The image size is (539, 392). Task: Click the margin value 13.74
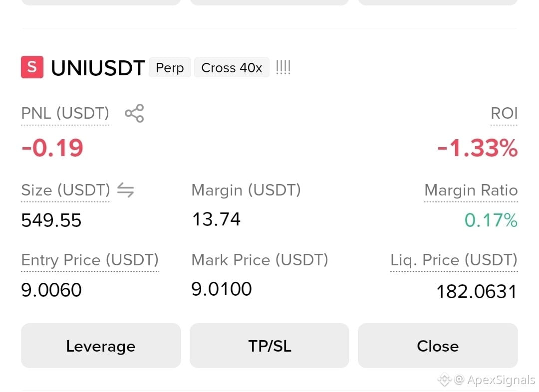(216, 219)
